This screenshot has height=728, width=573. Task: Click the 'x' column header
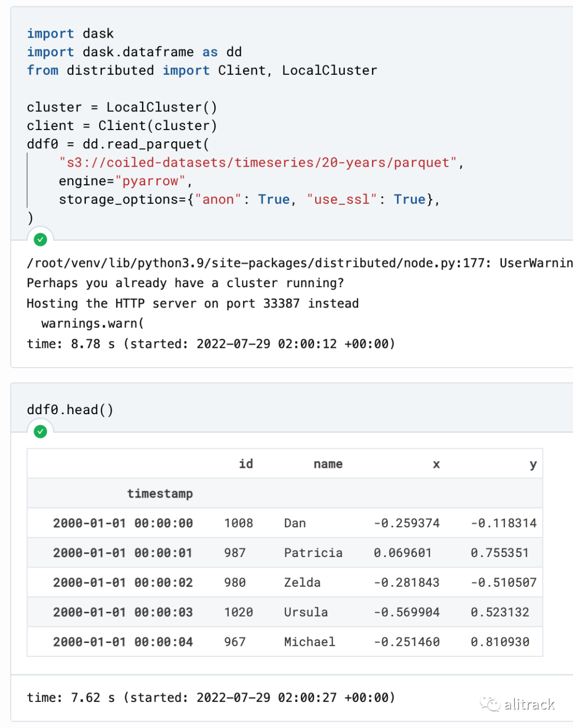click(436, 464)
